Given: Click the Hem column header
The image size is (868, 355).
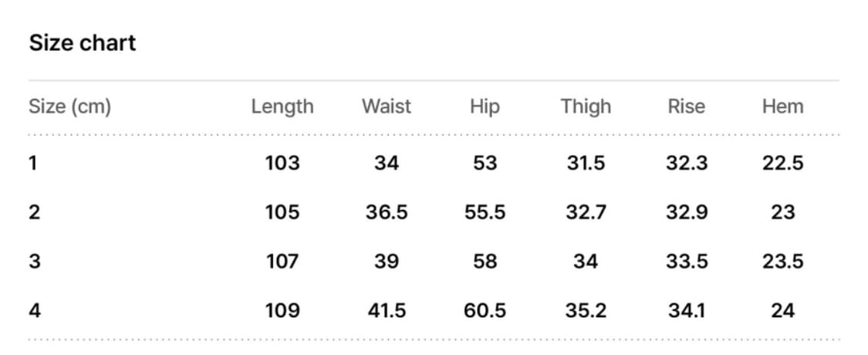Looking at the screenshot, I should coord(782,106).
